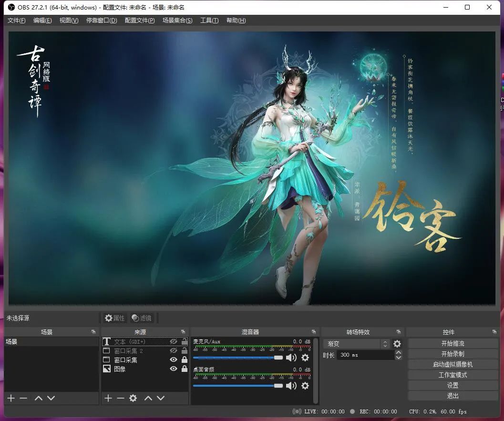Hide the 窗口采集 source
This screenshot has height=421, width=504.
[174, 359]
